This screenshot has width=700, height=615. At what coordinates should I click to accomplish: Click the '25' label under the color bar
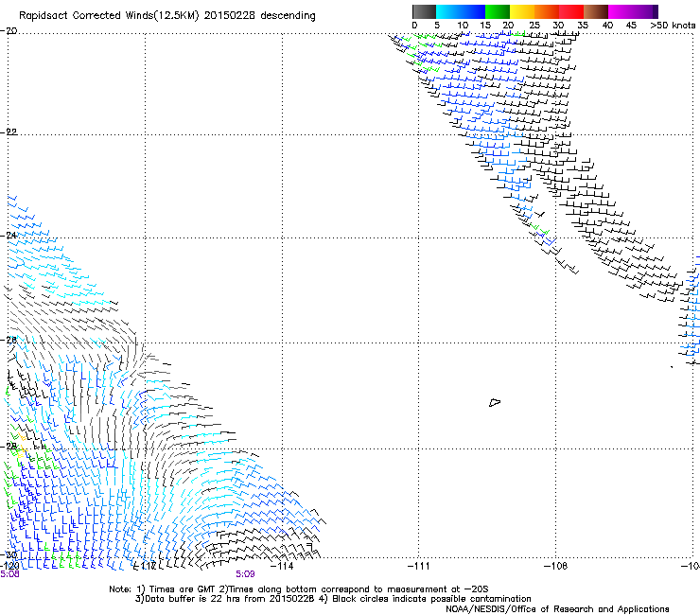point(534,26)
